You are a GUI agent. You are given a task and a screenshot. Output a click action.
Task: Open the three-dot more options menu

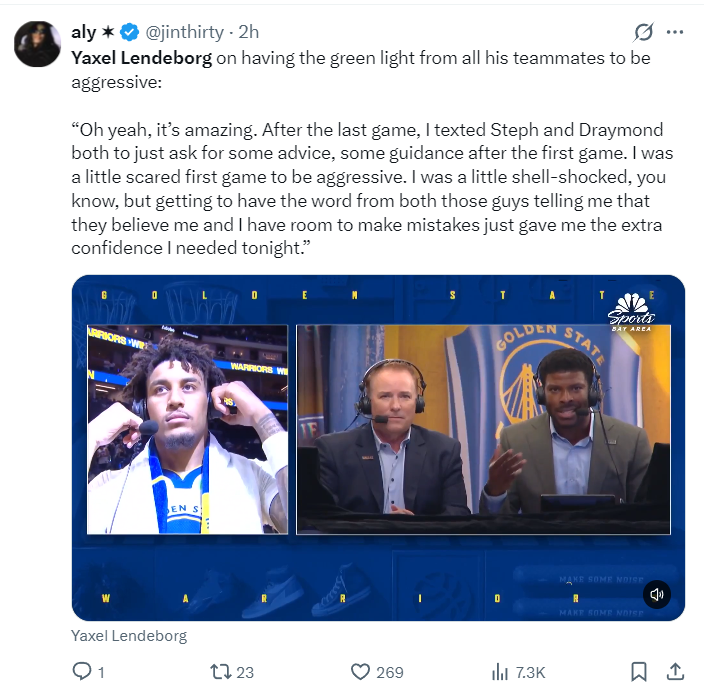[x=675, y=32]
